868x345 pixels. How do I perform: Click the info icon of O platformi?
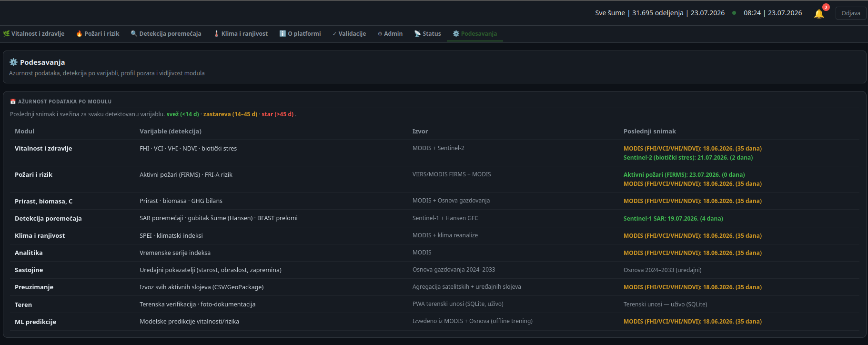tap(283, 33)
